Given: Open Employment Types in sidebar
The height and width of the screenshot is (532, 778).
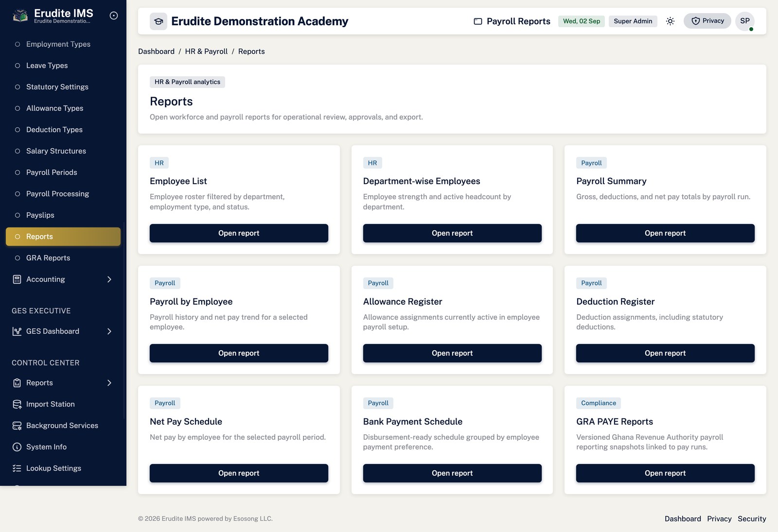Looking at the screenshot, I should (63, 44).
